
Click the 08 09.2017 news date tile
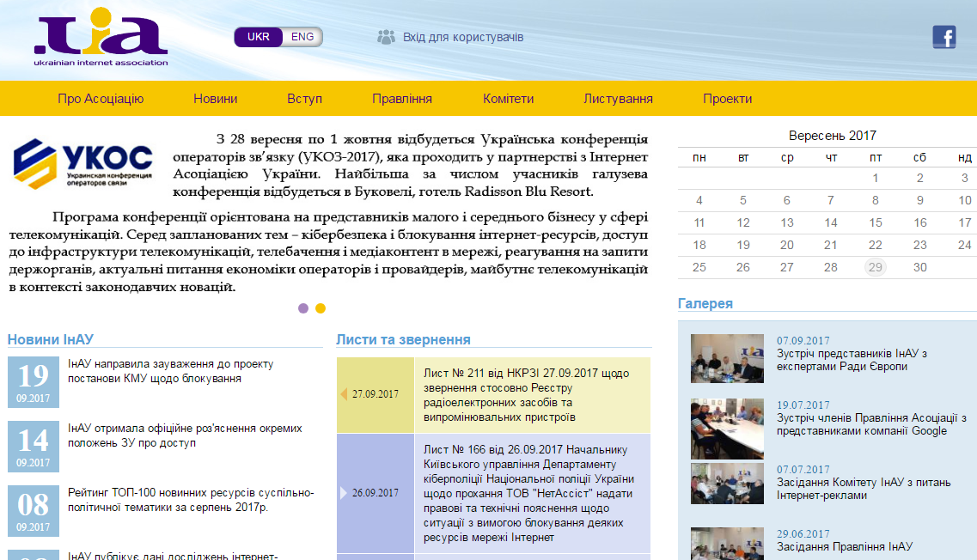point(33,511)
